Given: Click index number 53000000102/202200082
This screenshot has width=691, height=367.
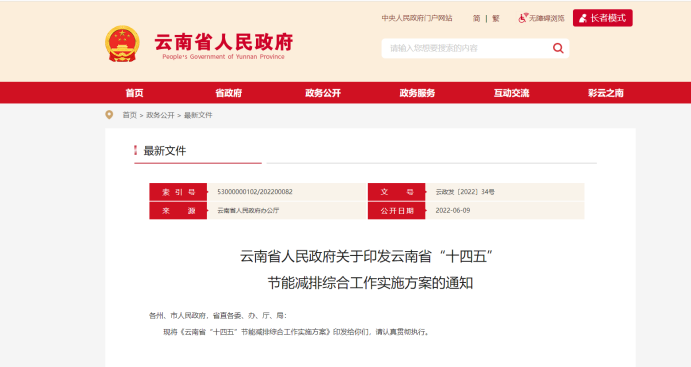Looking at the screenshot, I should coord(255,192).
